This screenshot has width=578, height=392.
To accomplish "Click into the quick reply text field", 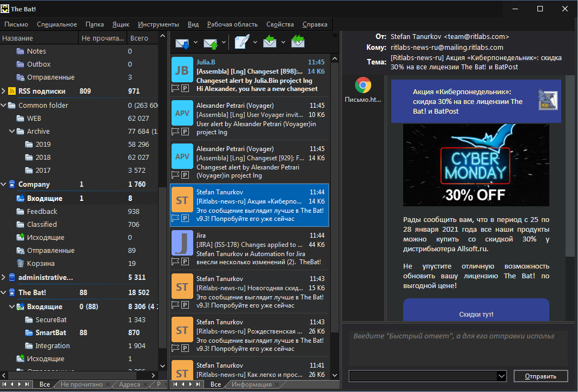I will coord(458,348).
